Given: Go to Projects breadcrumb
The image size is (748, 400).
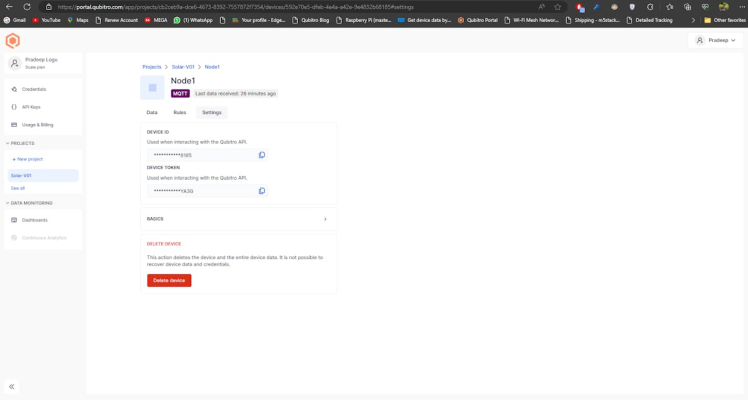Looking at the screenshot, I should coord(152,67).
